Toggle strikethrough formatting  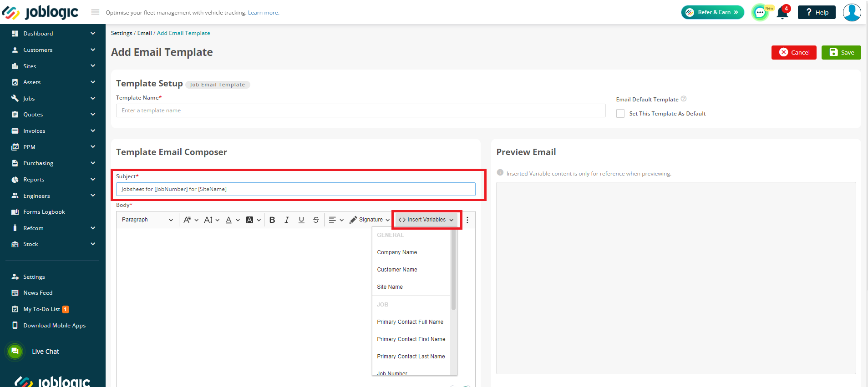pyautogui.click(x=316, y=220)
